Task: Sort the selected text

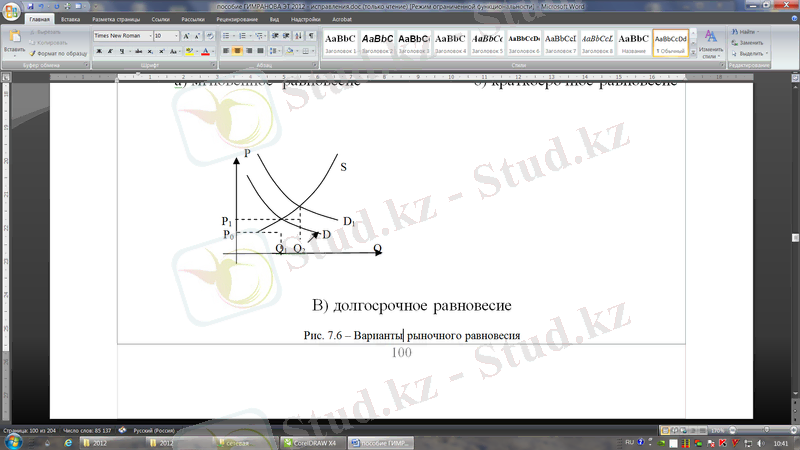Action: [x=298, y=36]
